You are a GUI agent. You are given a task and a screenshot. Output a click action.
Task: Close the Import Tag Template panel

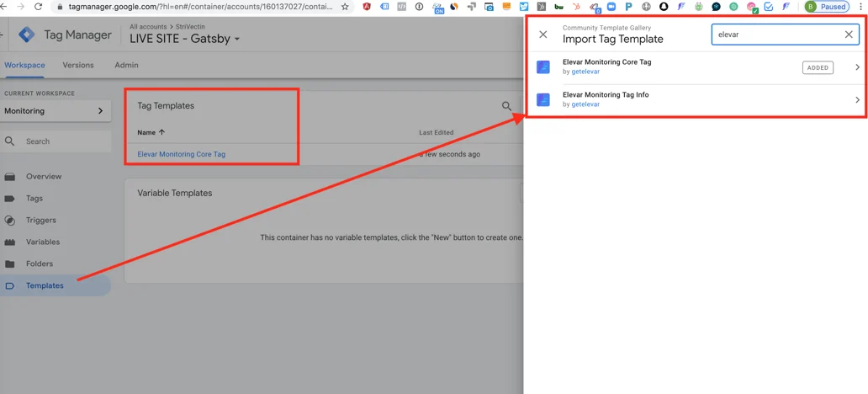[543, 35]
